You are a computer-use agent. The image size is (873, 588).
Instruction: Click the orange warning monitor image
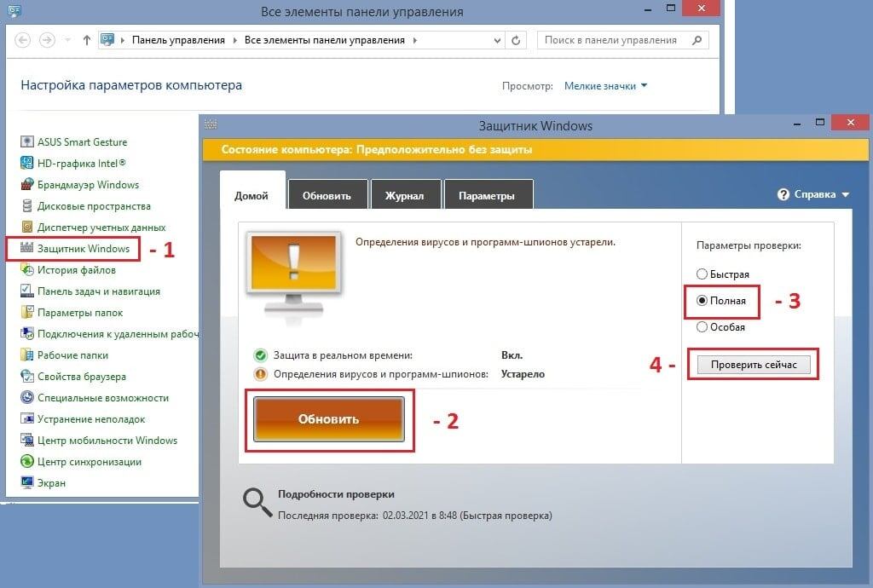coord(294,274)
